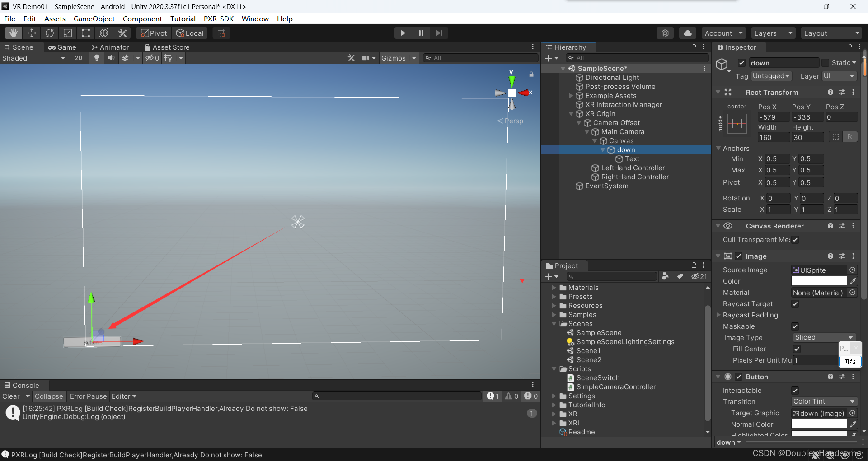Image resolution: width=868 pixels, height=461 pixels.
Task: Toggle scene audio speaker icon
Action: [x=111, y=58]
